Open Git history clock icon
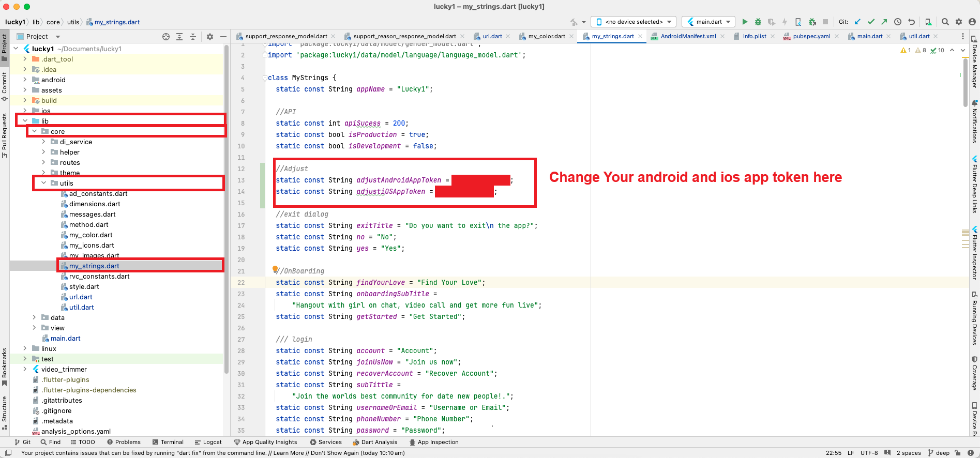 [898, 22]
